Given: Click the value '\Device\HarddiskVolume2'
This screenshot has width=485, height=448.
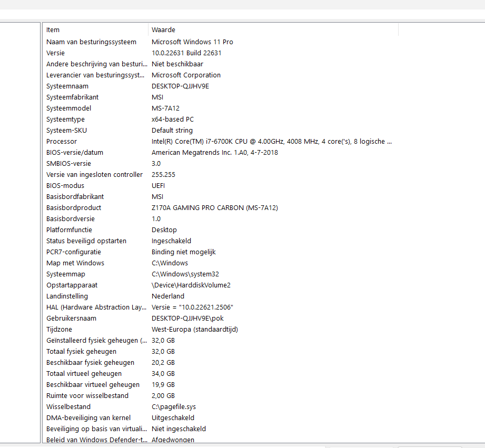Looking at the screenshot, I should point(191,285).
